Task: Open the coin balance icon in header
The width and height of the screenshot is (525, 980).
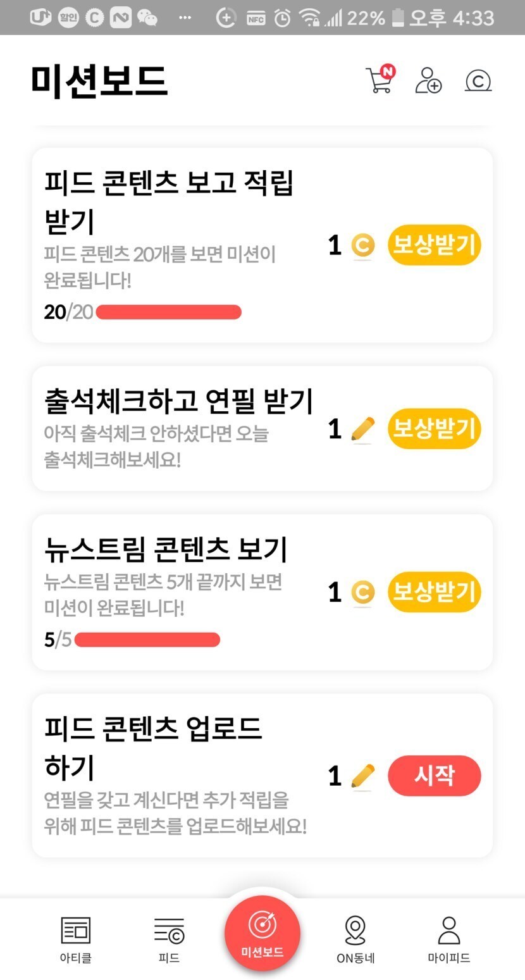Action: [478, 81]
